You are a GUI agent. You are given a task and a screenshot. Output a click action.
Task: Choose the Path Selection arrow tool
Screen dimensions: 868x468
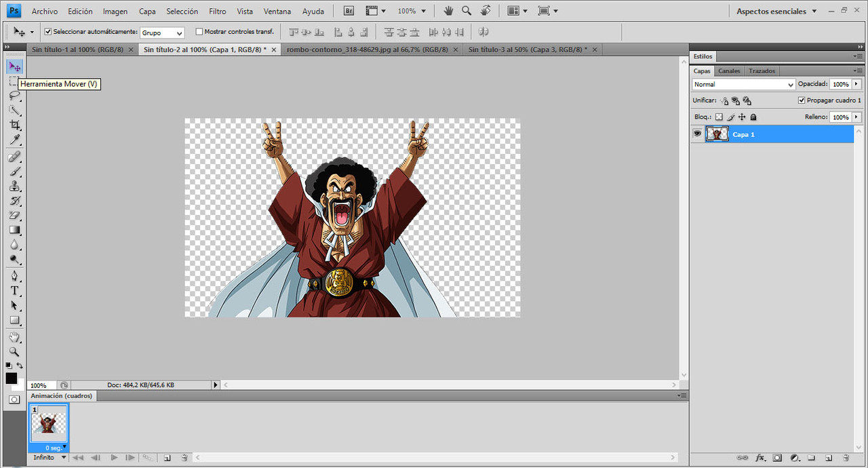[x=14, y=306]
